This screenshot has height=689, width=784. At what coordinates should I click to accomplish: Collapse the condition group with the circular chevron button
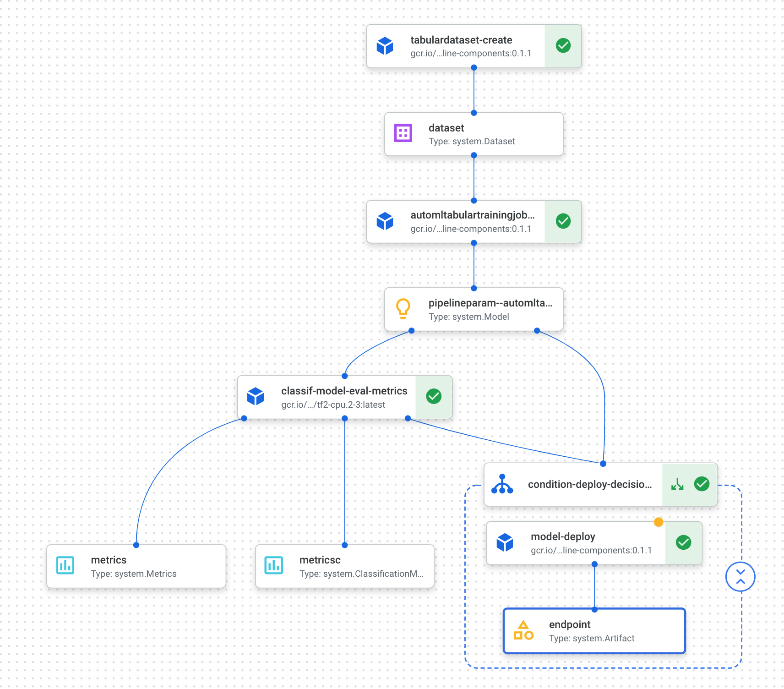pyautogui.click(x=740, y=576)
